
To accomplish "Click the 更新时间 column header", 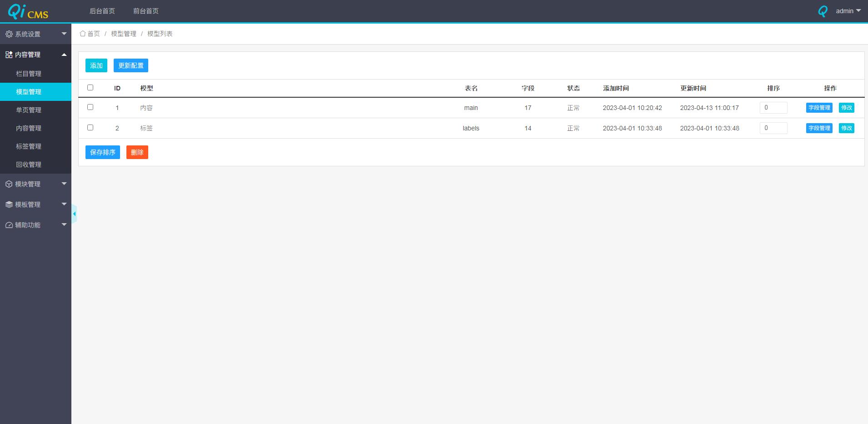I will 693,88.
